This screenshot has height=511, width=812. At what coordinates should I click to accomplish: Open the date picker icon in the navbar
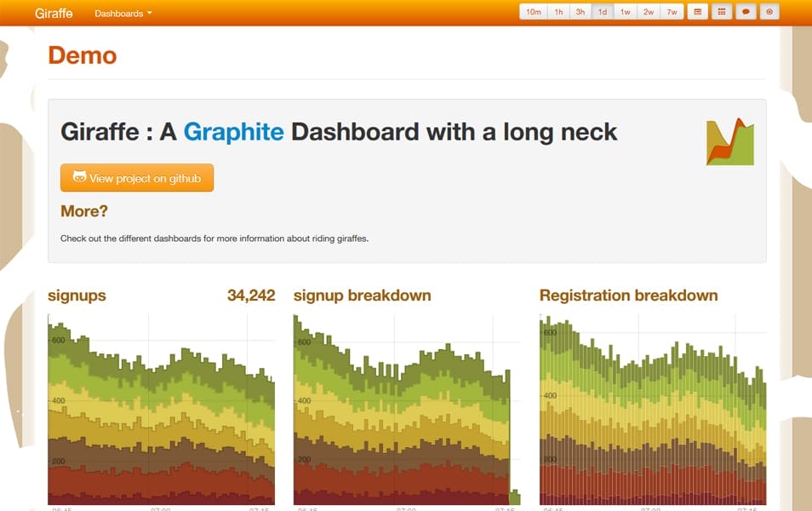click(698, 12)
